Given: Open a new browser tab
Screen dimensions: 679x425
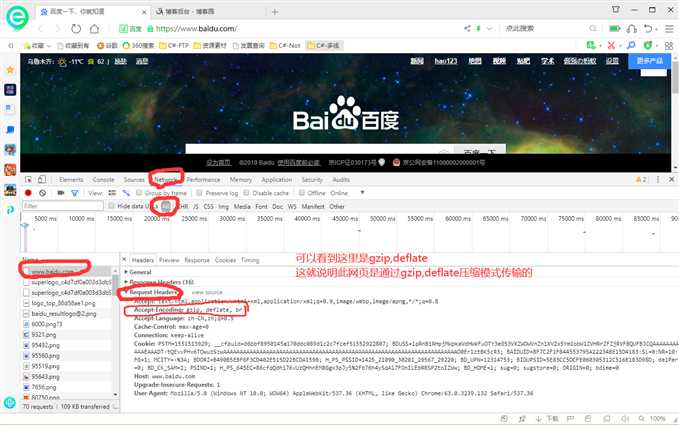Looking at the screenshot, I should 275,12.
